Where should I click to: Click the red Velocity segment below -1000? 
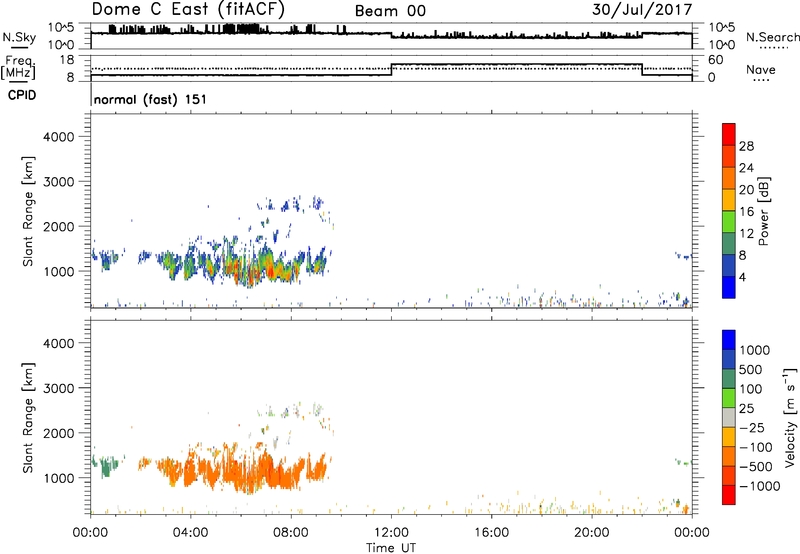tap(729, 495)
